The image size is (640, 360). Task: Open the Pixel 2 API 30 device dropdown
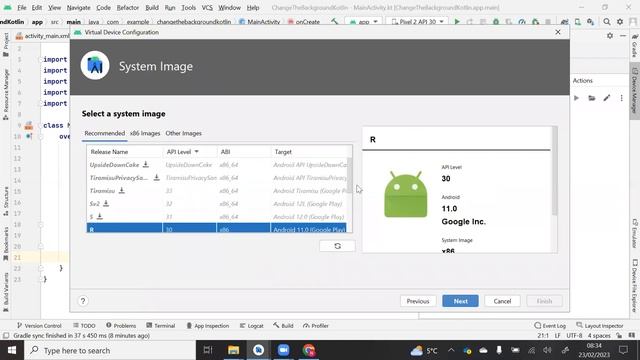pyautogui.click(x=417, y=22)
